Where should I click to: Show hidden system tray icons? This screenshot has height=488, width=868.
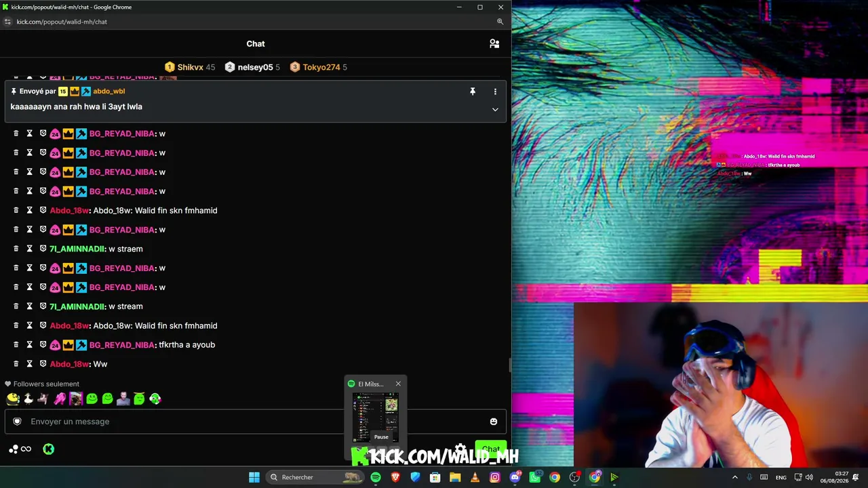[x=734, y=478]
